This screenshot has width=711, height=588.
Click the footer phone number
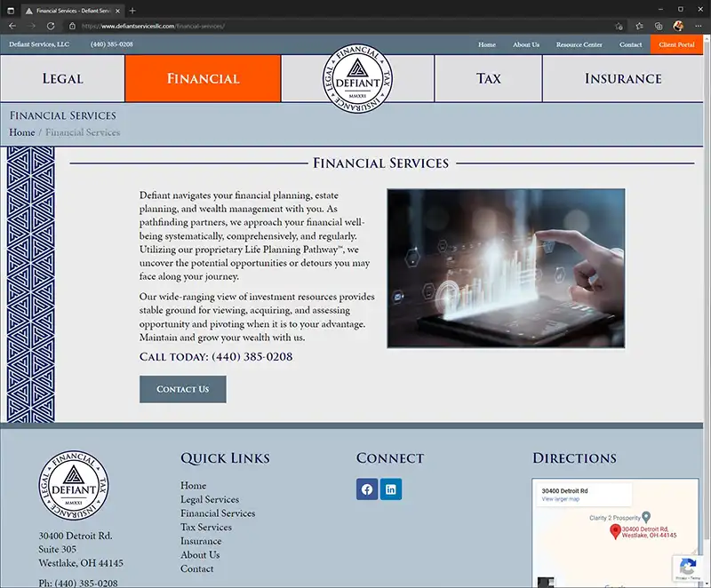click(85, 583)
